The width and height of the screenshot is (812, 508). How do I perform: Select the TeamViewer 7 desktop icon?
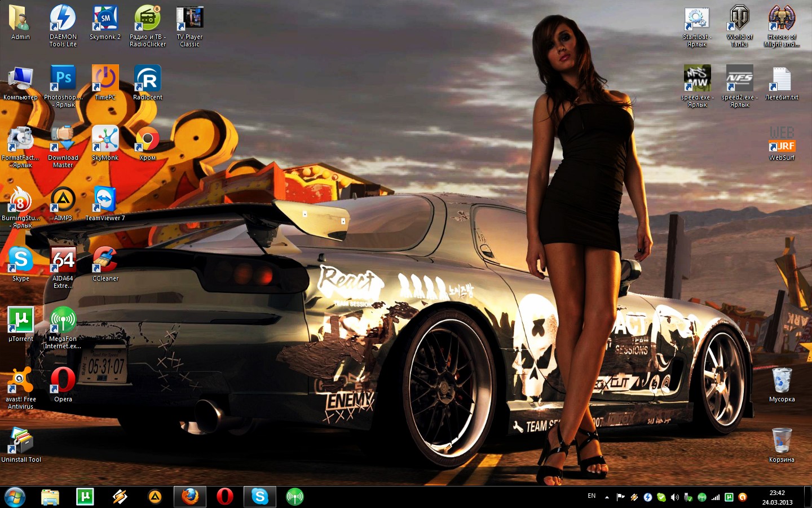[105, 204]
